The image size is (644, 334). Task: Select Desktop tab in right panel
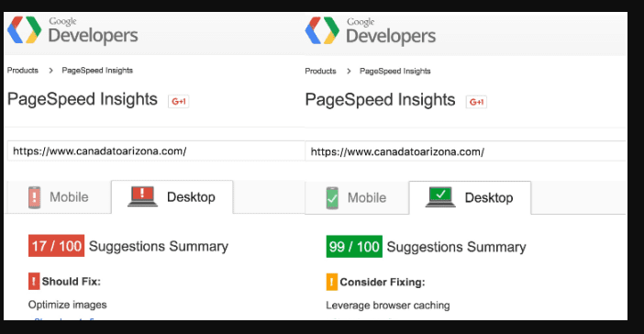pos(470,197)
